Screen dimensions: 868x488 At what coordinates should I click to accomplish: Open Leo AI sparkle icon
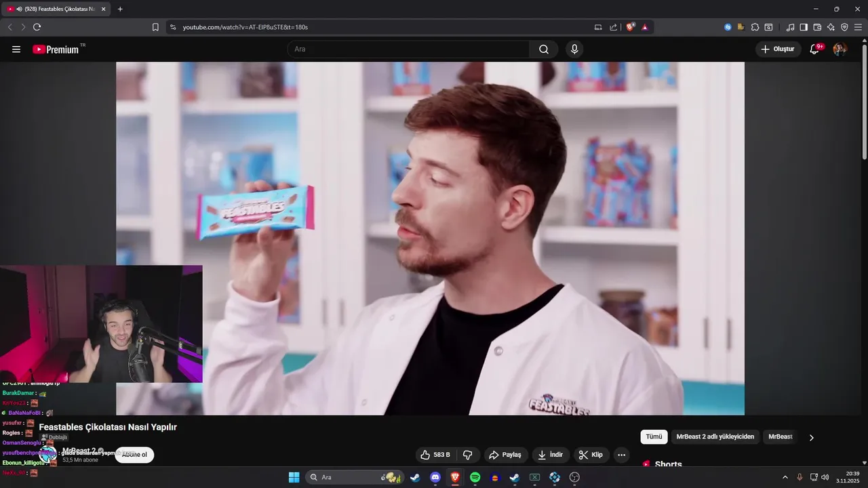tap(831, 27)
